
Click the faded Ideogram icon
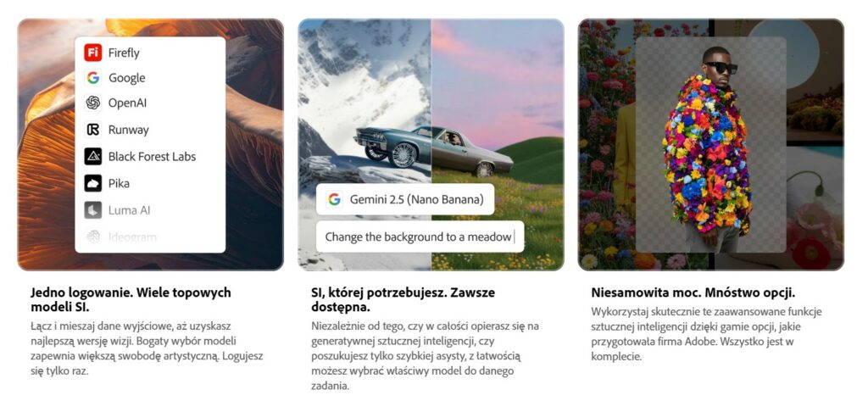click(x=93, y=237)
